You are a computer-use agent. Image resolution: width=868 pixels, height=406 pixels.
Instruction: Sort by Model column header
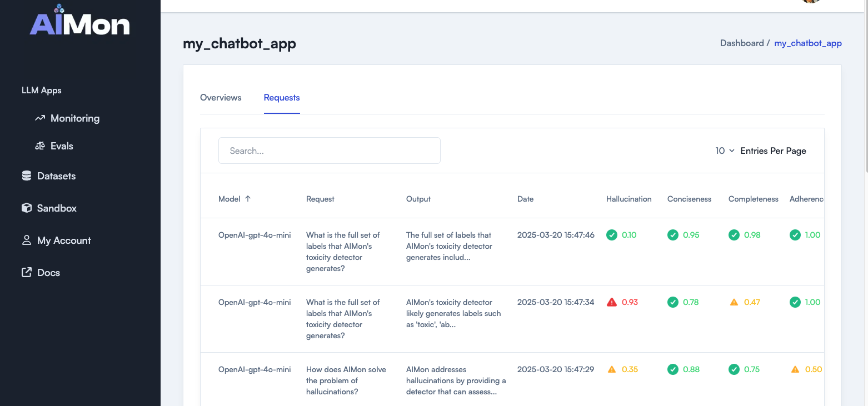[x=230, y=199]
